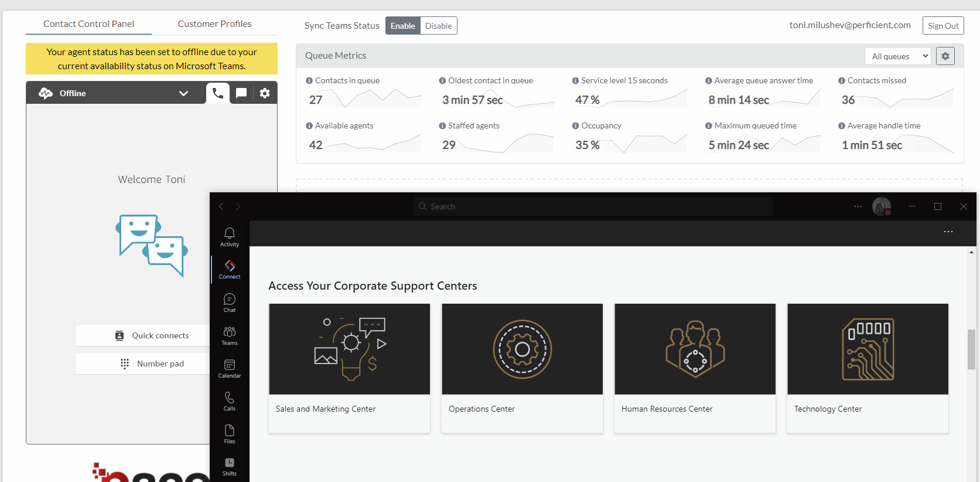The width and height of the screenshot is (980, 482).
Task: Click the Teams back navigation arrow
Action: [x=221, y=206]
